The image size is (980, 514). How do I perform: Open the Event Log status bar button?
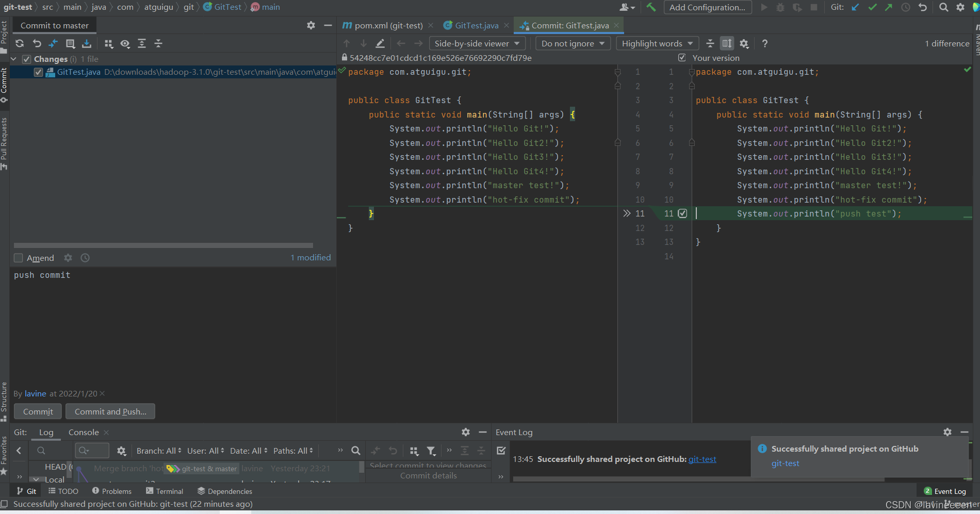click(945, 491)
